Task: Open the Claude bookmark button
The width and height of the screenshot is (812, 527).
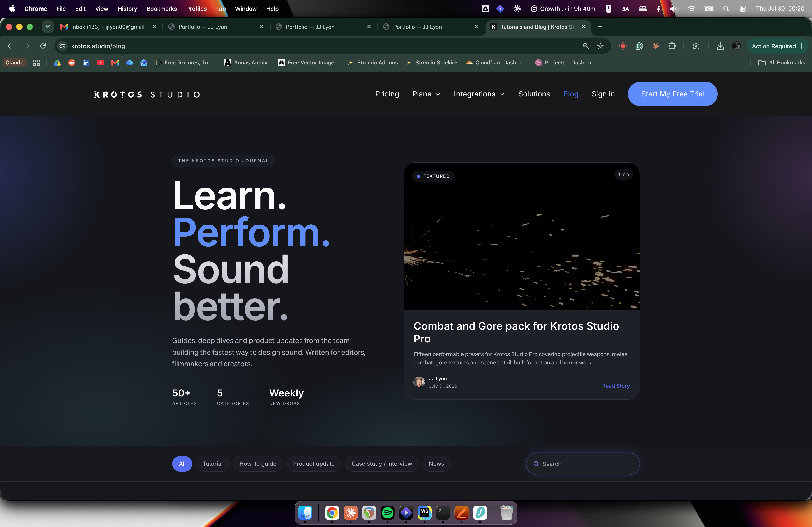Action: click(15, 63)
